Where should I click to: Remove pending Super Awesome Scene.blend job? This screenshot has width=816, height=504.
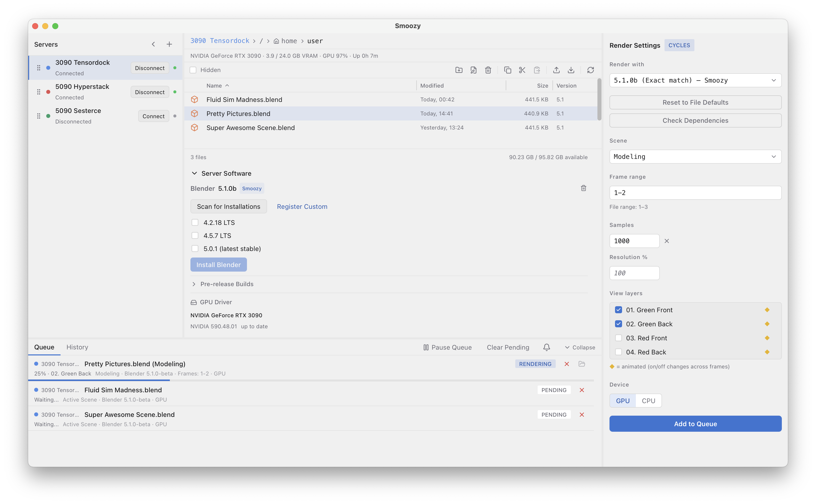582,415
